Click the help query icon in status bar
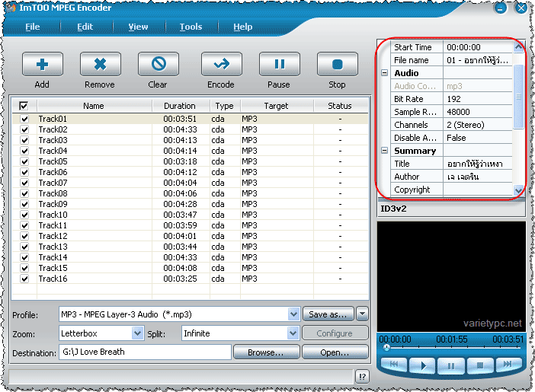 coord(362,377)
